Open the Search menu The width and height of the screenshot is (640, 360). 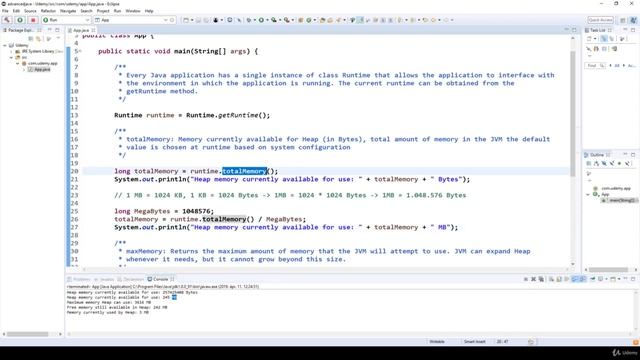pyautogui.click(x=86, y=11)
